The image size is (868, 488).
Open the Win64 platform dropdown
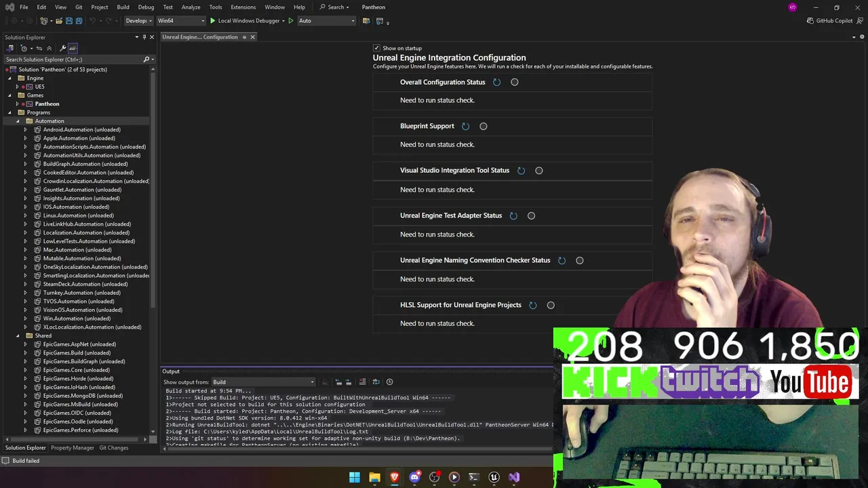tap(180, 21)
